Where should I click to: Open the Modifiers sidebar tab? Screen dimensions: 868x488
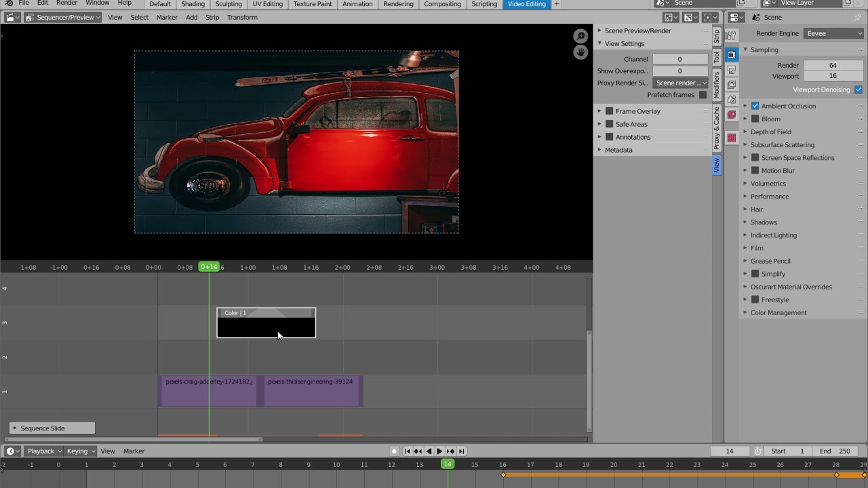pos(717,85)
